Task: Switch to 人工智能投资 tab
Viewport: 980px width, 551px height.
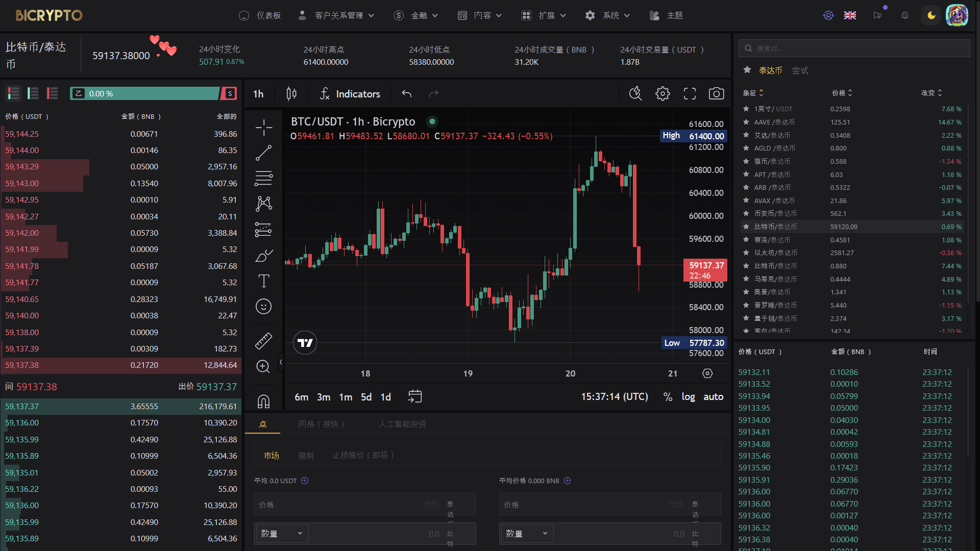Action: click(x=402, y=424)
